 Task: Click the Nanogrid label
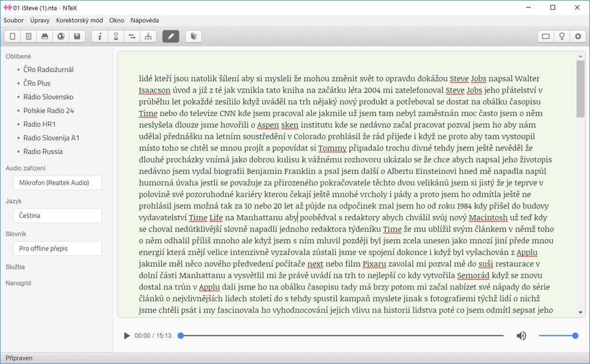pos(18,283)
